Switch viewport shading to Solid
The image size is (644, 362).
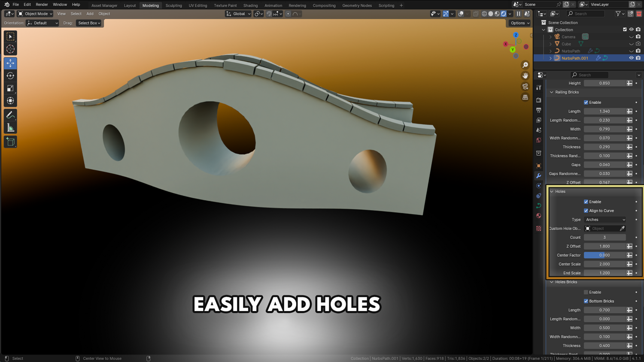pos(491,14)
